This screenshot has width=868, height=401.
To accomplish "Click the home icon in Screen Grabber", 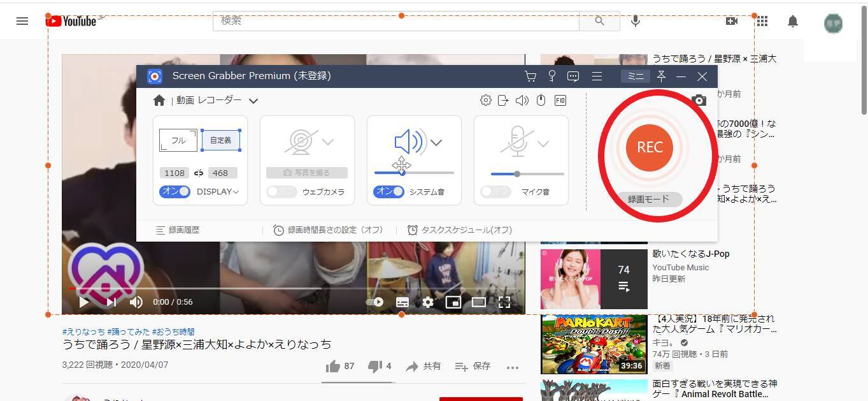I will [159, 100].
